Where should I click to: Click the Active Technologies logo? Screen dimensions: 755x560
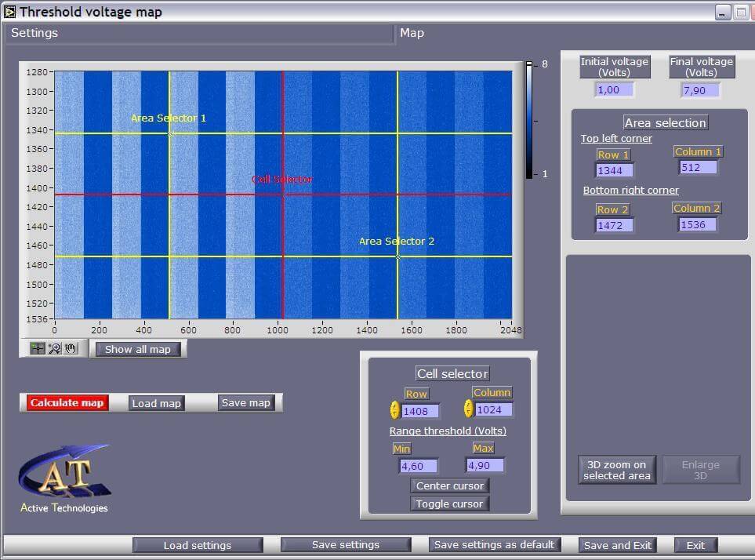[64, 478]
